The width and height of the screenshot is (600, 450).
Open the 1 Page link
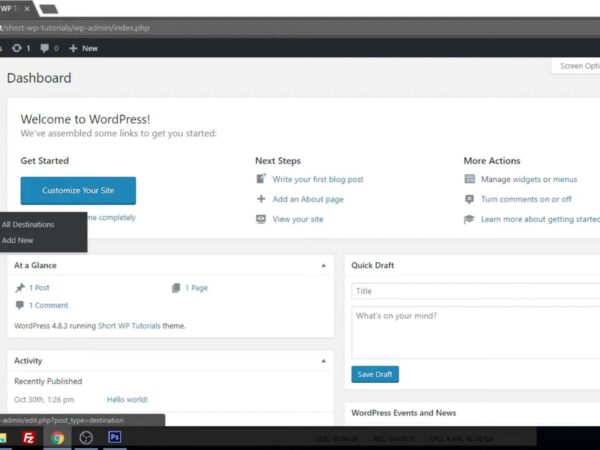point(196,287)
